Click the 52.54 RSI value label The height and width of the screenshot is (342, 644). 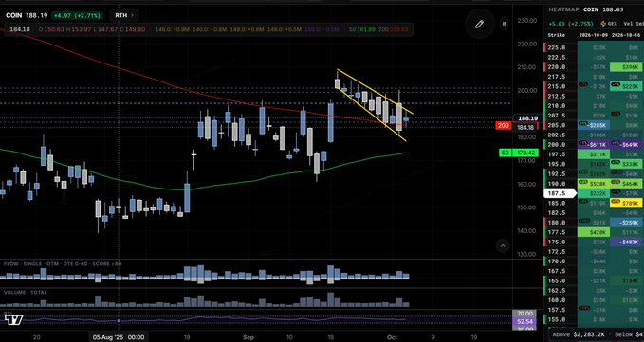click(x=524, y=321)
